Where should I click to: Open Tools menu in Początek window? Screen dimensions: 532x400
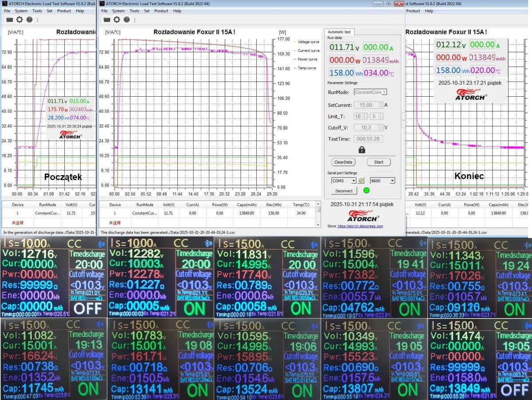tap(37, 11)
